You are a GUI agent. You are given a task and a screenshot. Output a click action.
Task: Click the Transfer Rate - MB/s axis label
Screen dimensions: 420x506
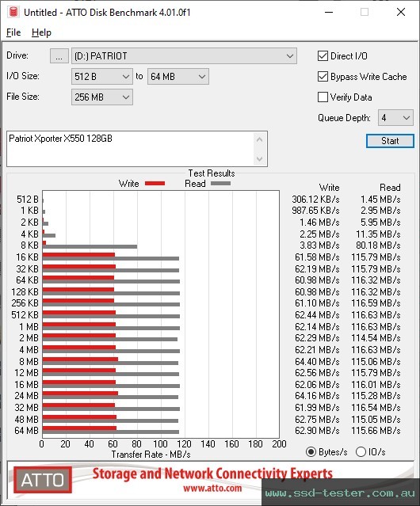[151, 455]
